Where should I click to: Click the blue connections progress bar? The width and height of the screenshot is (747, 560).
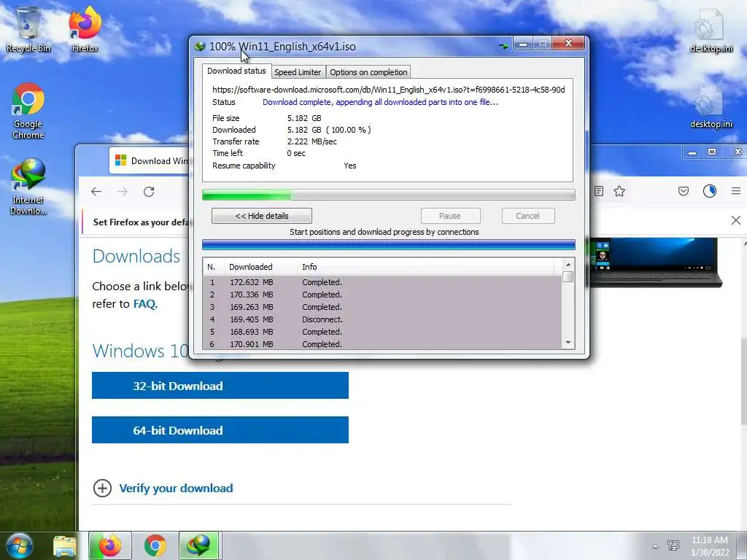click(388, 245)
